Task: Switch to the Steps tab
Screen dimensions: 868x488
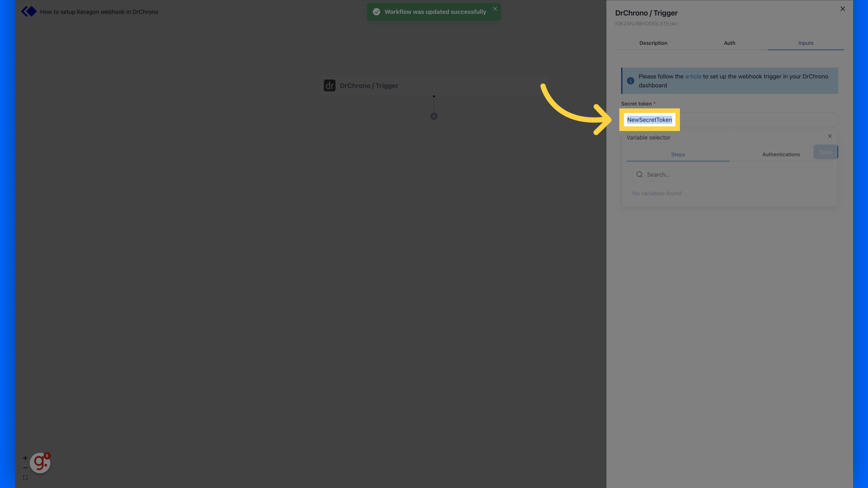Action: click(678, 155)
